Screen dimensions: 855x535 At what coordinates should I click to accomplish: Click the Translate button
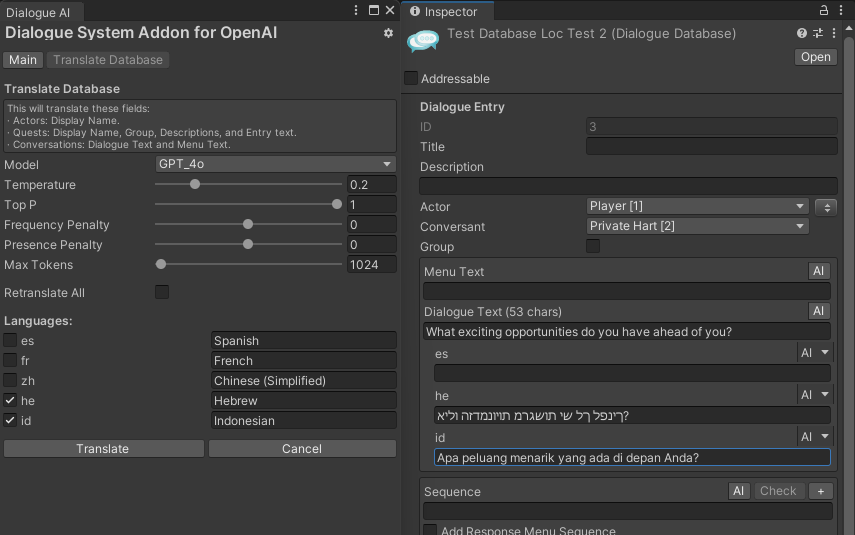[103, 448]
